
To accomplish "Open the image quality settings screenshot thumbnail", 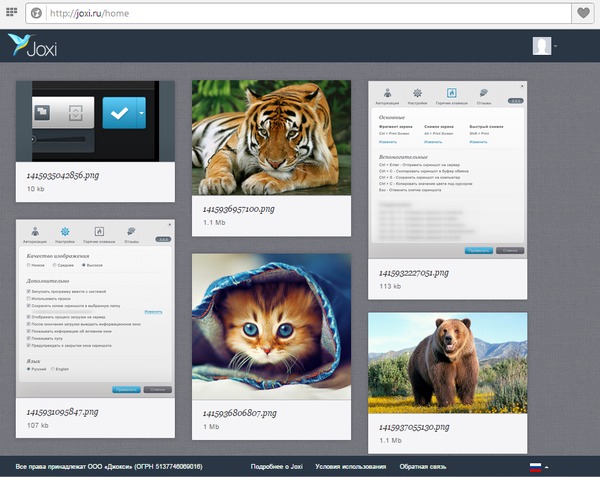I will point(95,309).
